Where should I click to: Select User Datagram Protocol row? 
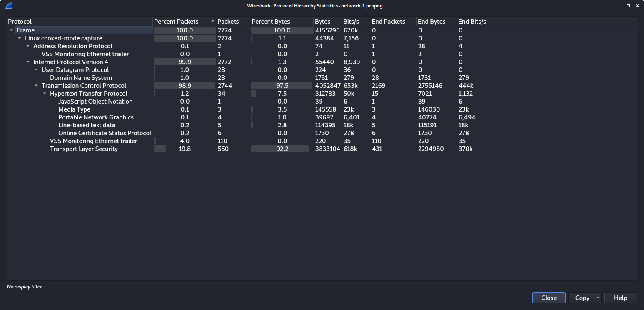[322, 70]
